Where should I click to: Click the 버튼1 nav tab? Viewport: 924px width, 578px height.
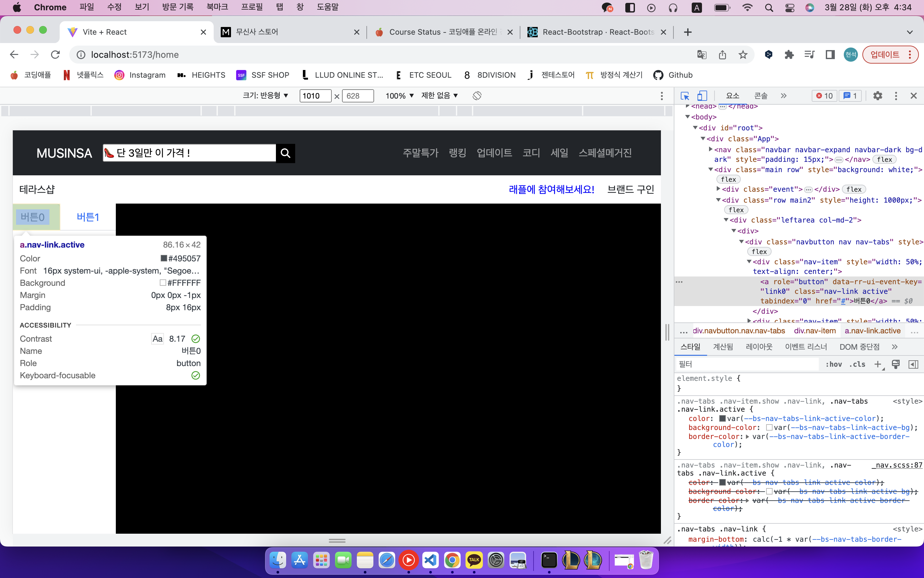point(88,217)
